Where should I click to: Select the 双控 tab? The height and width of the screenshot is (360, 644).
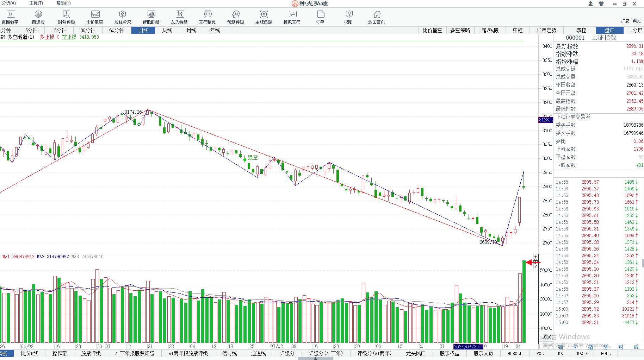click(581, 30)
